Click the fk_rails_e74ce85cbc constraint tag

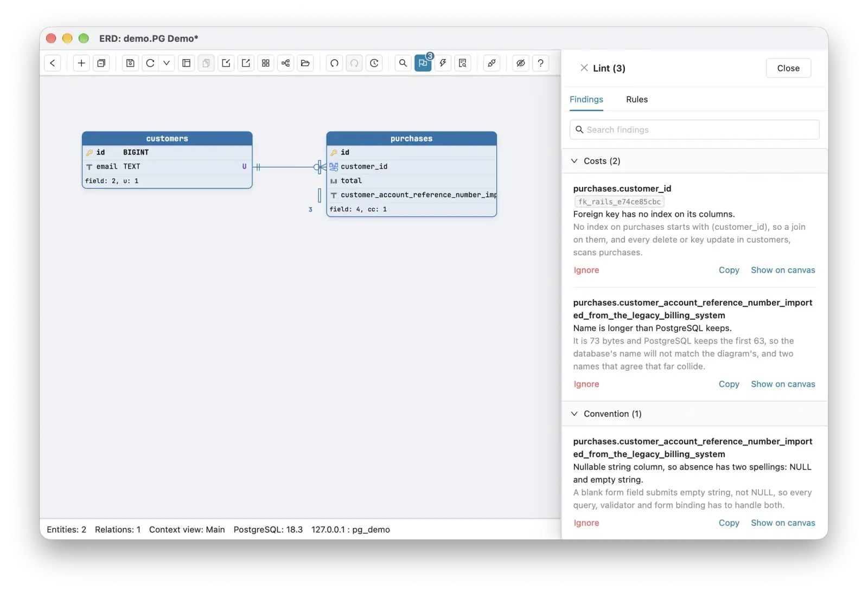tap(620, 202)
